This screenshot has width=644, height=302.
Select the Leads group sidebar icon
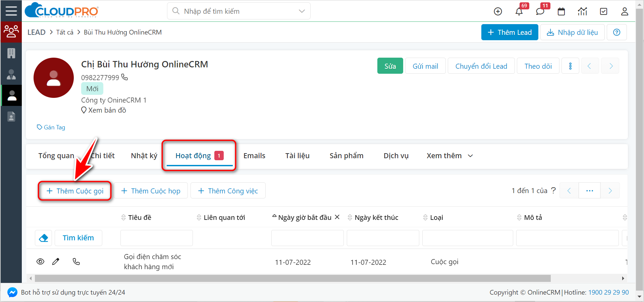click(x=11, y=32)
